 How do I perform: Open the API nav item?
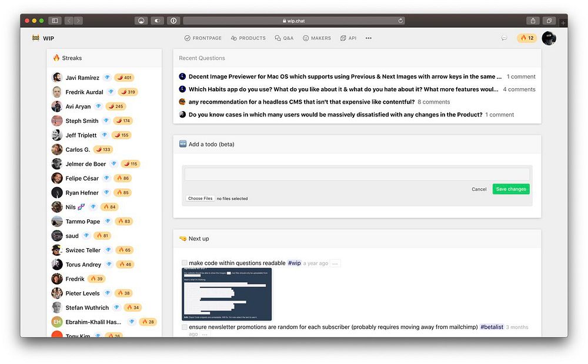(348, 38)
